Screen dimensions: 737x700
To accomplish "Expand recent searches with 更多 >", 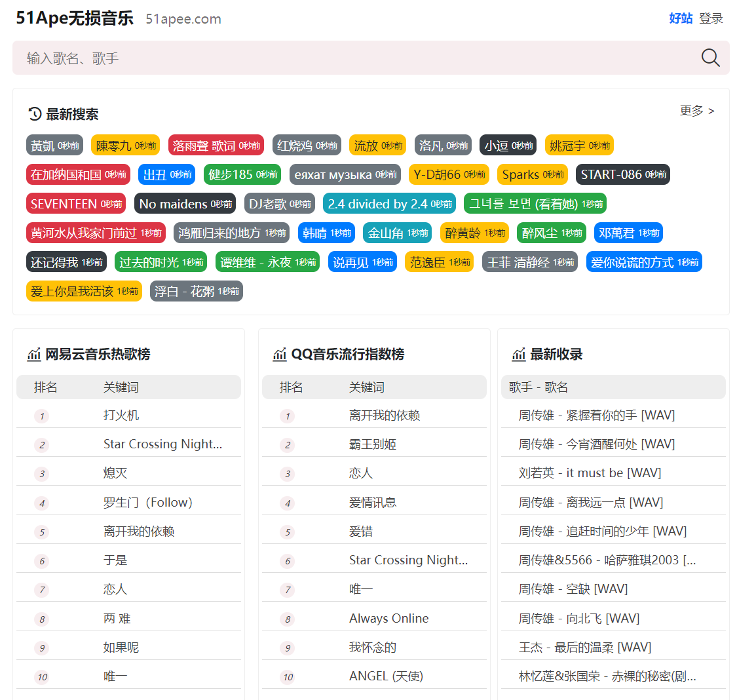I will pyautogui.click(x=696, y=111).
